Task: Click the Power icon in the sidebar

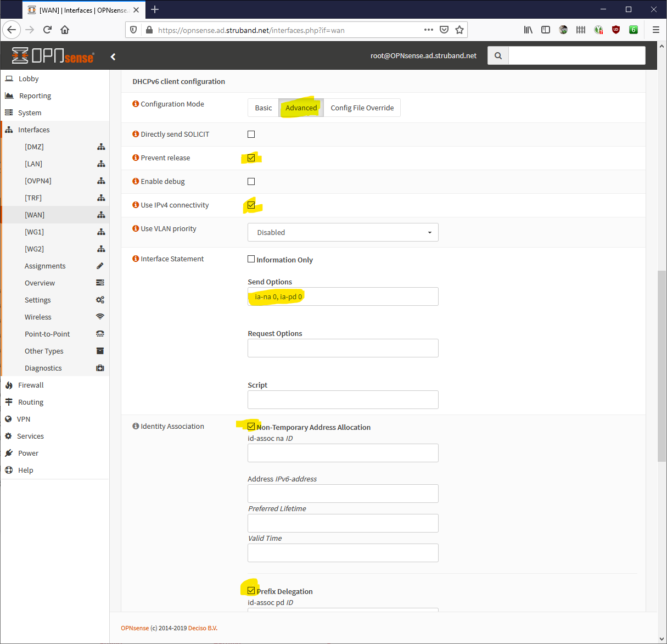Action: pos(9,452)
